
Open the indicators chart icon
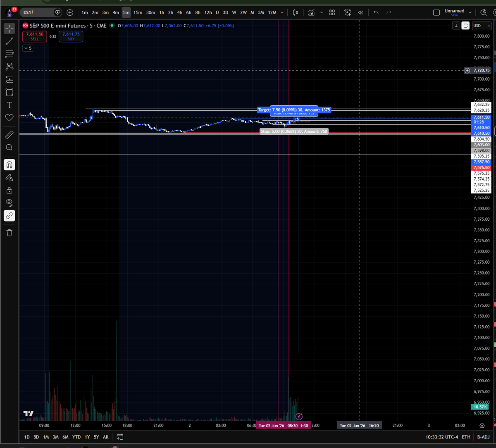pyautogui.click(x=311, y=12)
